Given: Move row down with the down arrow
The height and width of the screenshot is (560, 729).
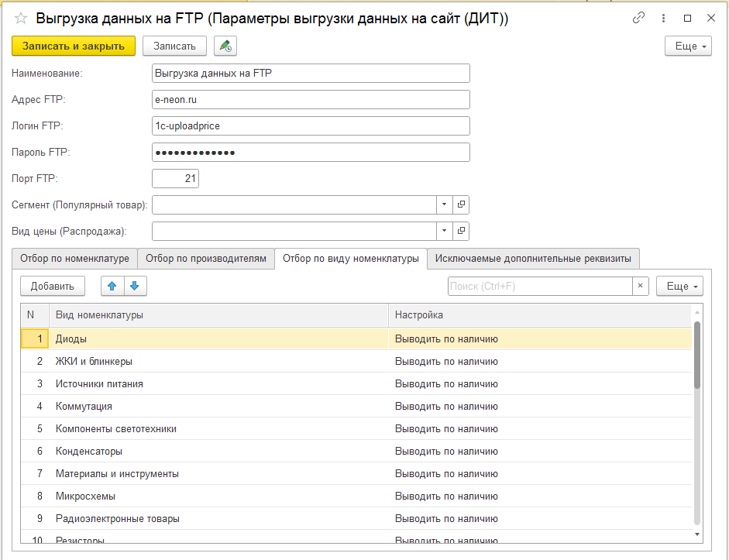Looking at the screenshot, I should (135, 286).
